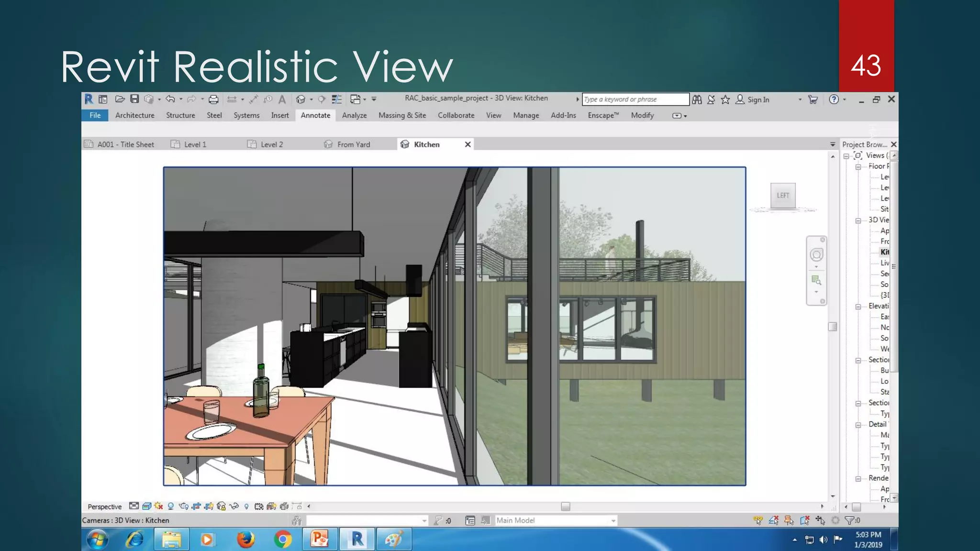The height and width of the screenshot is (551, 980).
Task: Click the Filter funnel icon in status bar
Action: 849,520
